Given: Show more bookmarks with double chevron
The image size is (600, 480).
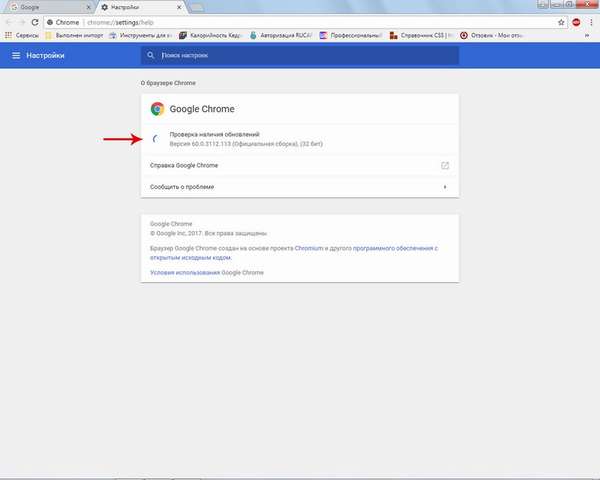Looking at the screenshot, I should coord(587,35).
